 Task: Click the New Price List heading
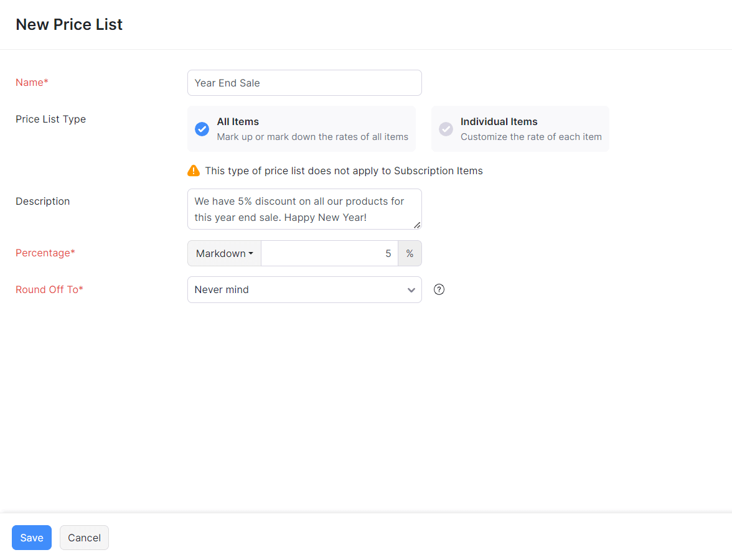click(69, 24)
